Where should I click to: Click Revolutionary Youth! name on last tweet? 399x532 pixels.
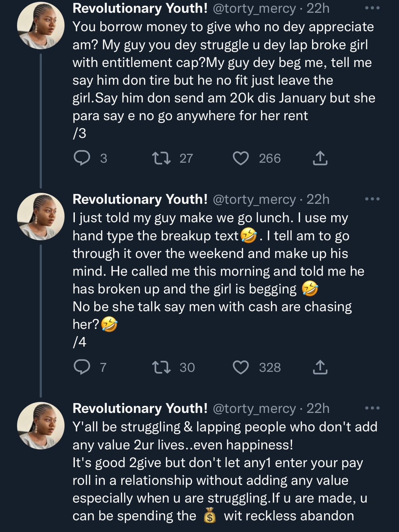click(x=140, y=409)
